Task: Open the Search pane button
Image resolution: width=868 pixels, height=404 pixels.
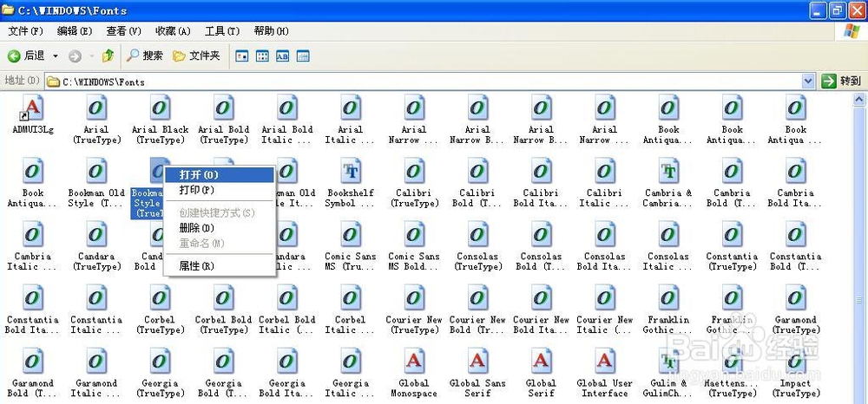Action: click(145, 55)
